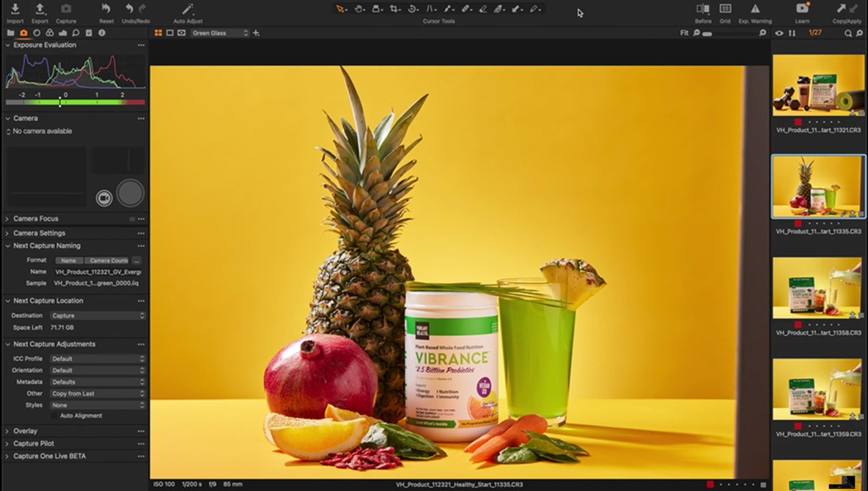The height and width of the screenshot is (491, 868).
Task: Choose the Crop cursor tool
Action: click(394, 9)
